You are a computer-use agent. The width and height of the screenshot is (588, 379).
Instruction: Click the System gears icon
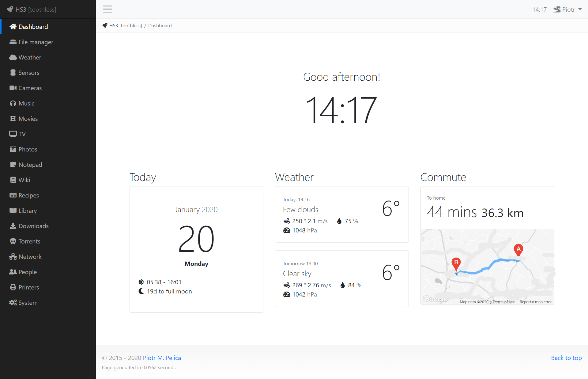pyautogui.click(x=13, y=303)
